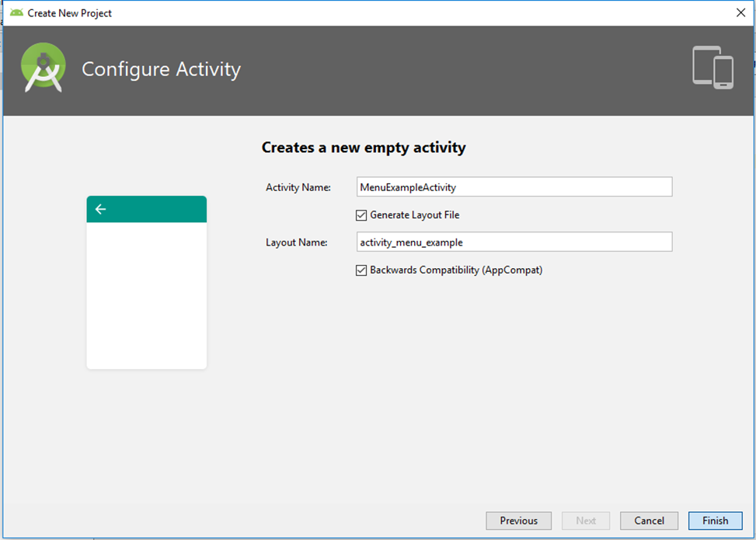This screenshot has height=540, width=756.
Task: Click the 'Configure Activity' title
Action: click(x=161, y=69)
